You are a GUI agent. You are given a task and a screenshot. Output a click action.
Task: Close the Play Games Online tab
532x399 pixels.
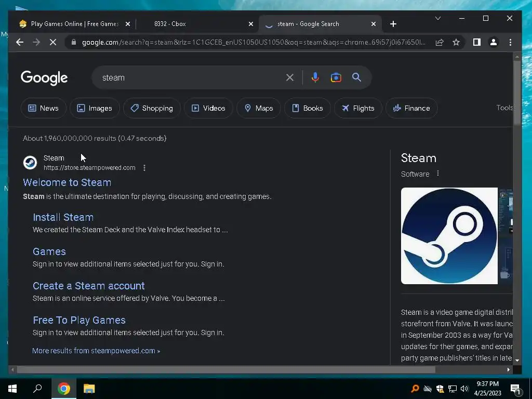coord(128,24)
